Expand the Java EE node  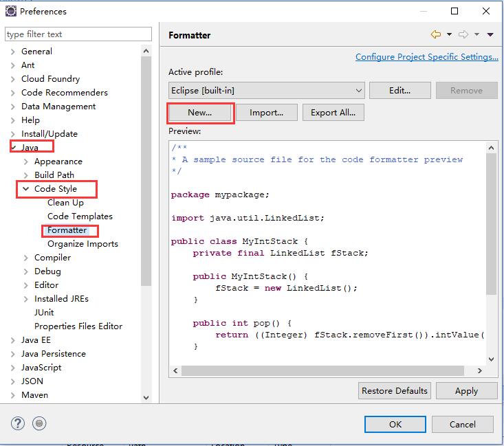click(x=13, y=340)
